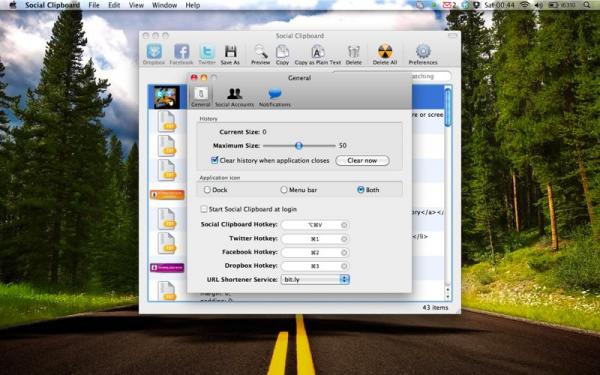This screenshot has height=375, width=600.
Task: Select the Menu bar radio button
Action: 284,190
